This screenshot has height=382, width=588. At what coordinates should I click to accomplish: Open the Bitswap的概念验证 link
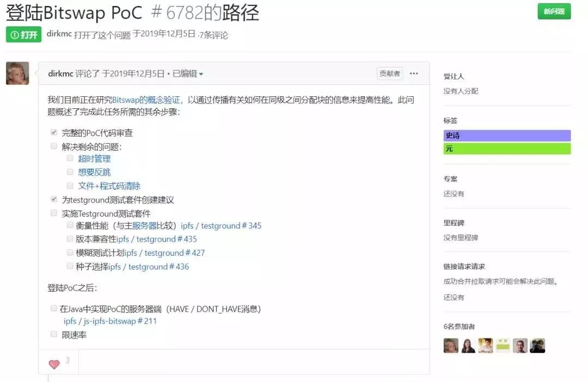click(x=146, y=100)
